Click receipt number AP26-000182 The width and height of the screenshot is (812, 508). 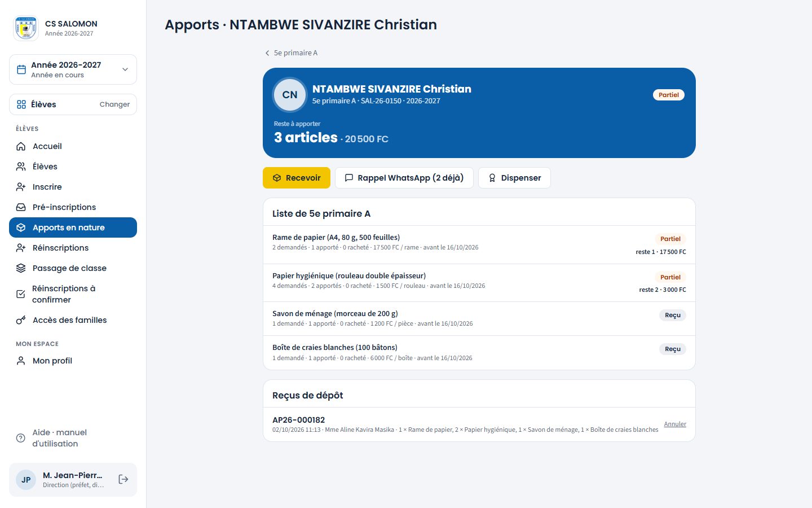coord(298,420)
